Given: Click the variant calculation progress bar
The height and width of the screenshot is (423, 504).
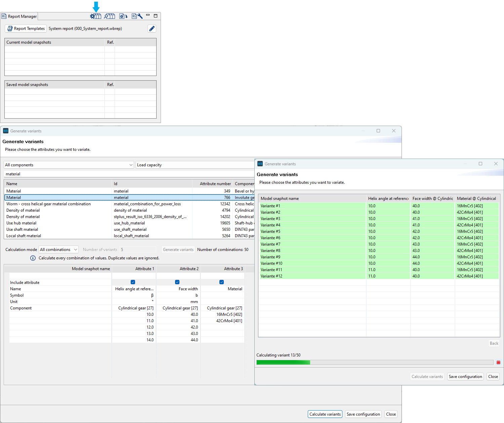Looking at the screenshot, I should 375,362.
